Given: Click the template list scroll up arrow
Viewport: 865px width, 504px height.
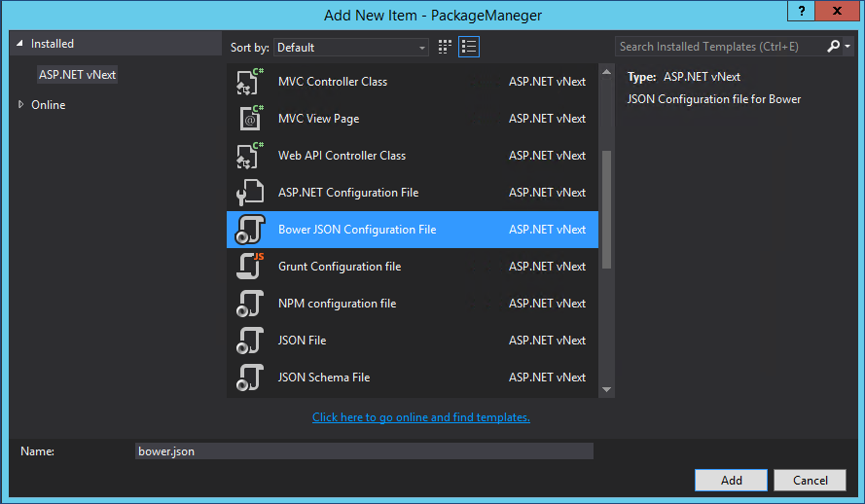Looking at the screenshot, I should pyautogui.click(x=606, y=72).
